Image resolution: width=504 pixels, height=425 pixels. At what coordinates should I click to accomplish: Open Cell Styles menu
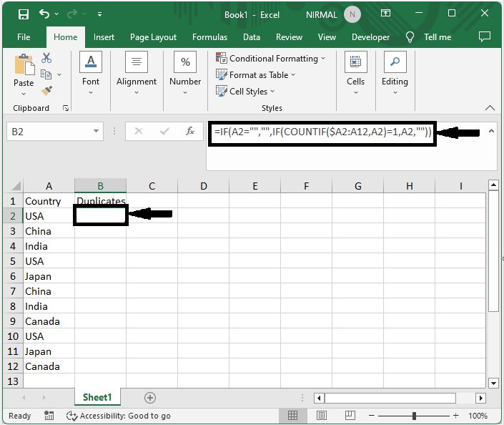coord(245,91)
